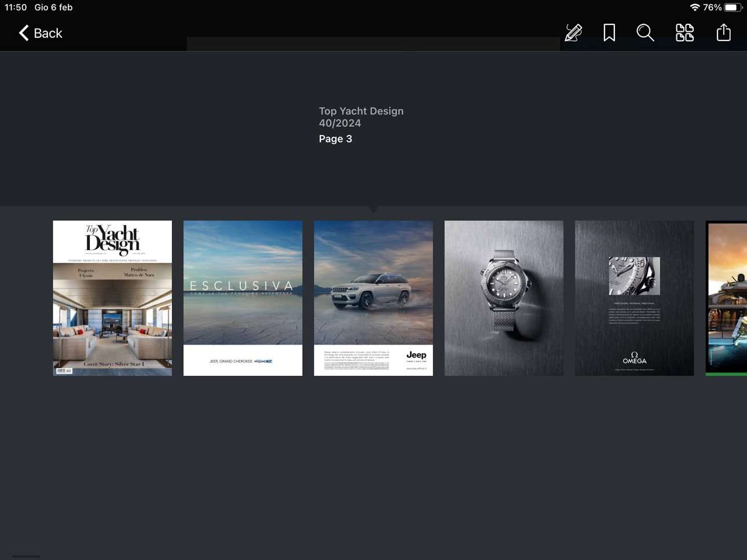Select the Top Yacht Design cover thumbnail
This screenshot has height=560, width=747.
click(x=112, y=298)
